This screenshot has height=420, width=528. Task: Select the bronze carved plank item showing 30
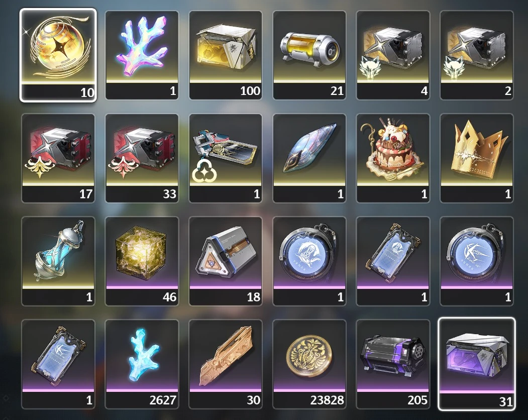coord(226,364)
